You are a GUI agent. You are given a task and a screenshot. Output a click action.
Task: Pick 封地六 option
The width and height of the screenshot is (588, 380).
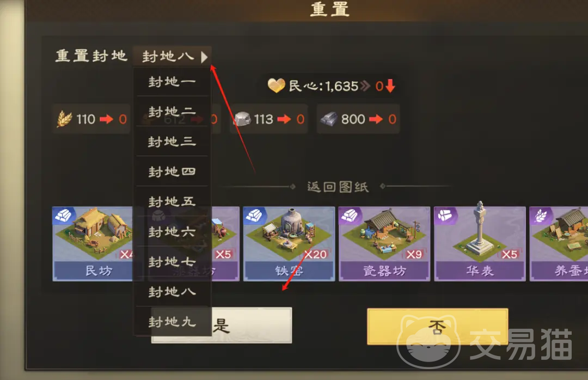pyautogui.click(x=172, y=231)
